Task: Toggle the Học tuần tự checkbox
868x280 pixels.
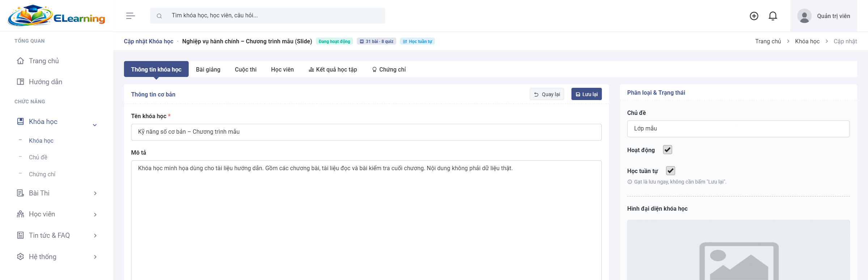Action: coord(671,171)
